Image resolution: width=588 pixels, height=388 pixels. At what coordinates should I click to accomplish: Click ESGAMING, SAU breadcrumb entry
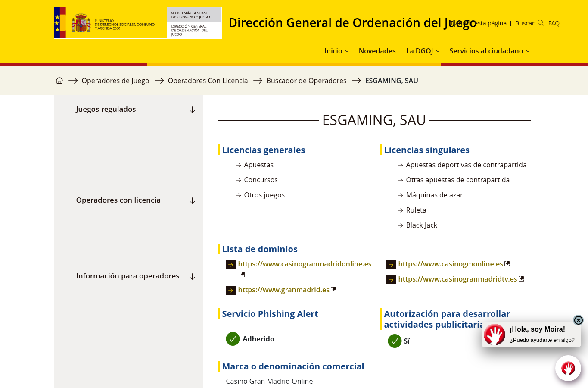pyautogui.click(x=392, y=81)
